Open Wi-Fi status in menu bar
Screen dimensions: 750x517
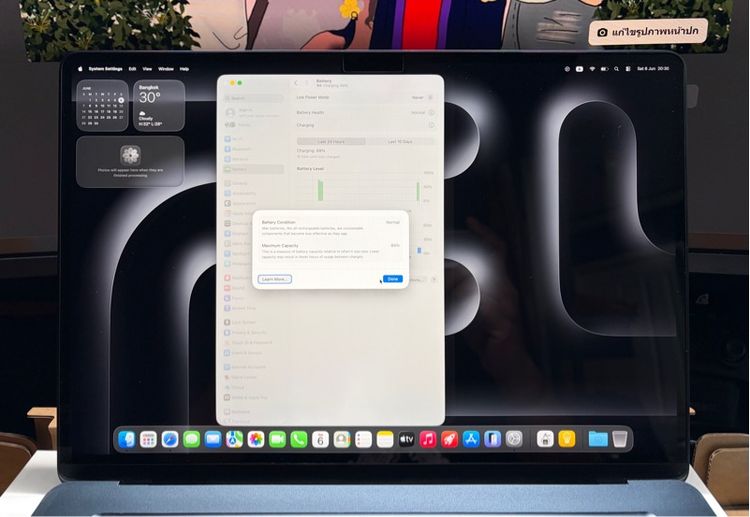coord(592,69)
